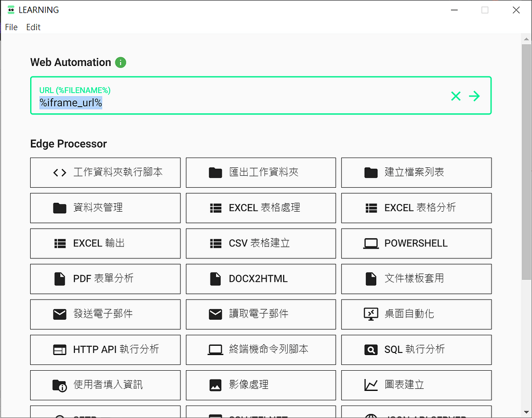Open the Web Automation info tooltip icon
The width and height of the screenshot is (532, 418).
point(121,62)
